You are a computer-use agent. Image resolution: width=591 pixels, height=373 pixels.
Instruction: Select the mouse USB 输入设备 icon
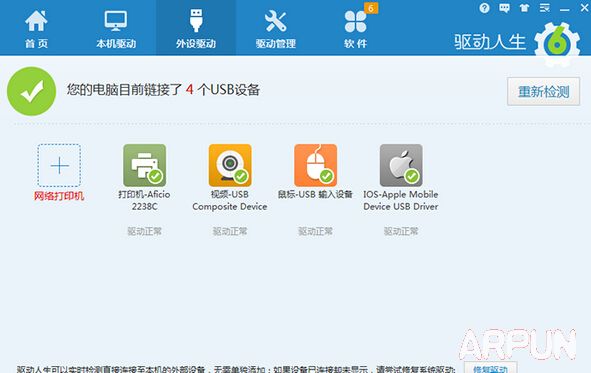tap(315, 165)
